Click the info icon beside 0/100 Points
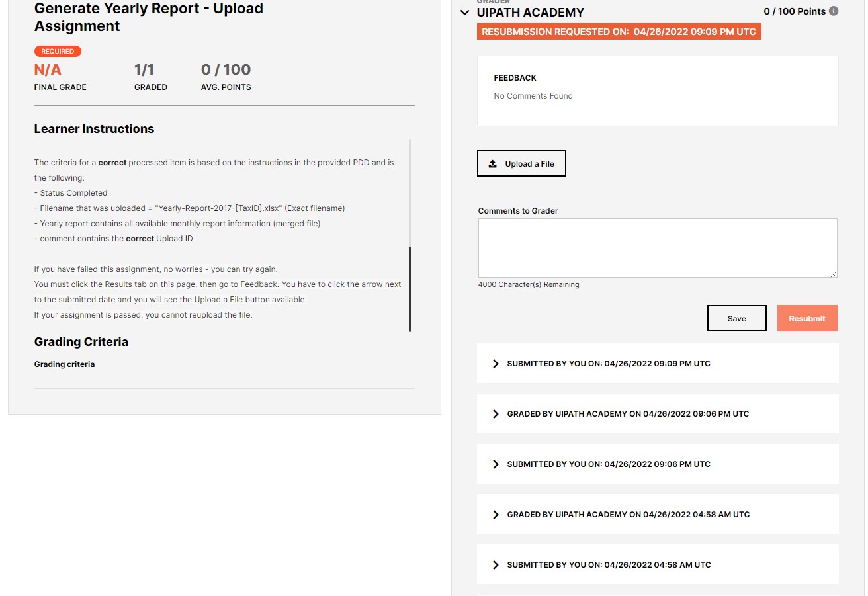 pos(832,11)
